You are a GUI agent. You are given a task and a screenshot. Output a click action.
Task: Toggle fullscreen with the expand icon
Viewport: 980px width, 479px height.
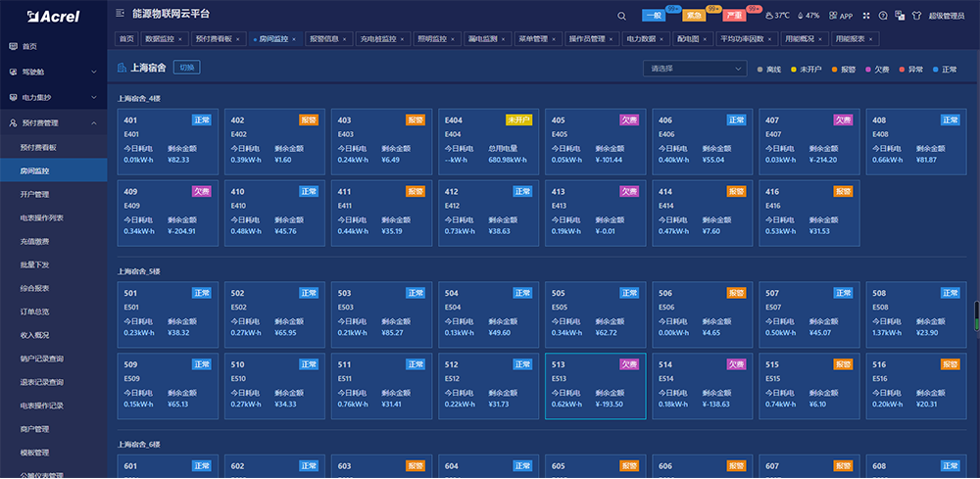(868, 16)
